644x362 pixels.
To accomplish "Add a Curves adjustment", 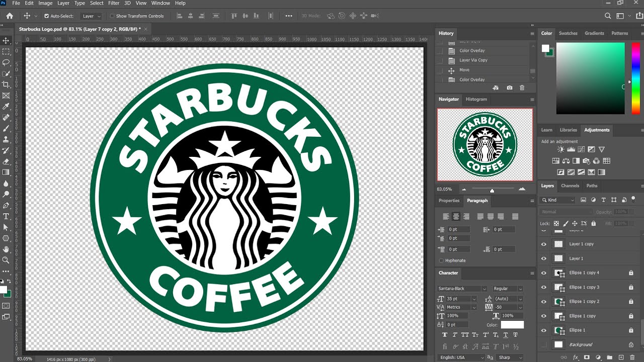I will [581, 149].
